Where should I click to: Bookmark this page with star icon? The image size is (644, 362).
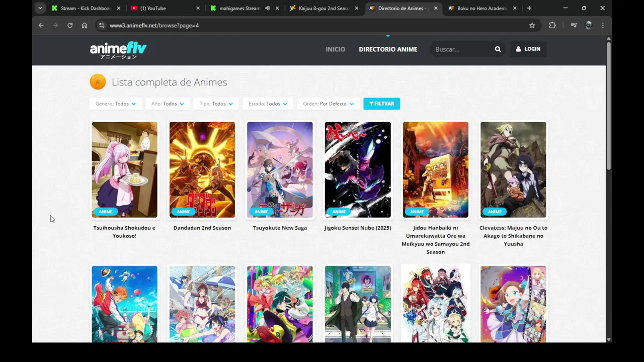pos(532,25)
